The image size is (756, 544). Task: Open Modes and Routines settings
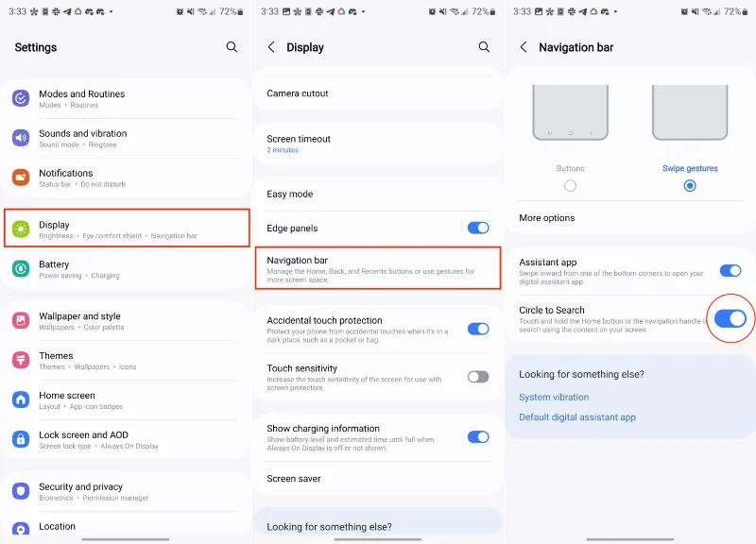pos(126,98)
